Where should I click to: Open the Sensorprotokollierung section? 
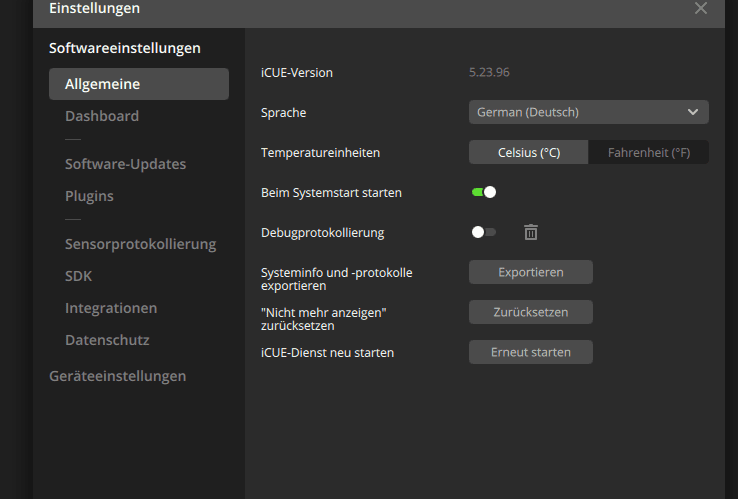coord(140,244)
